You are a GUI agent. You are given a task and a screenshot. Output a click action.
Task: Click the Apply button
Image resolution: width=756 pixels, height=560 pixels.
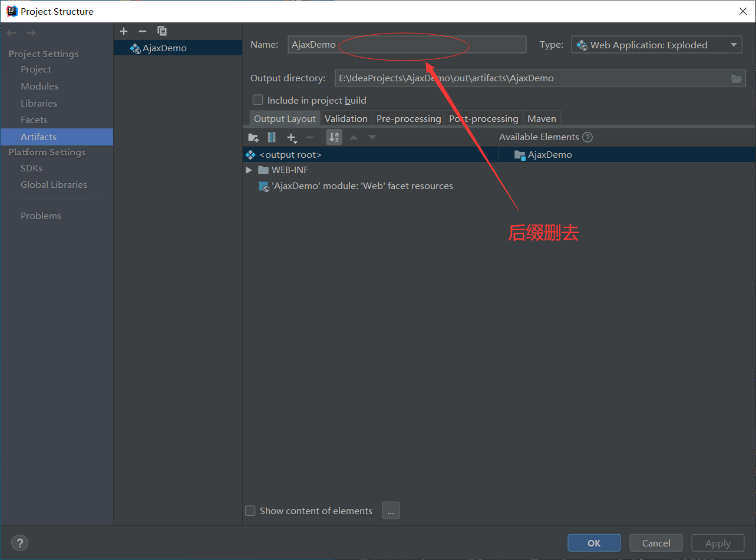[718, 543]
